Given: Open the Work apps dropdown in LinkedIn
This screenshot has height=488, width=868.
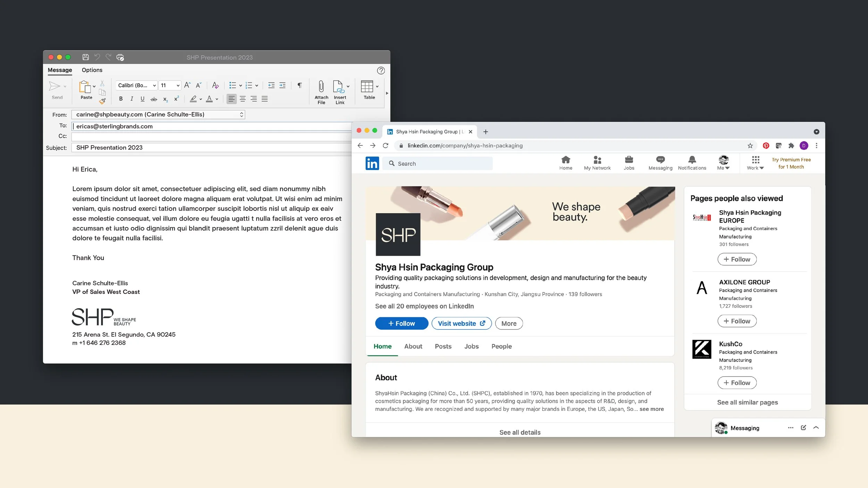Looking at the screenshot, I should 756,163.
